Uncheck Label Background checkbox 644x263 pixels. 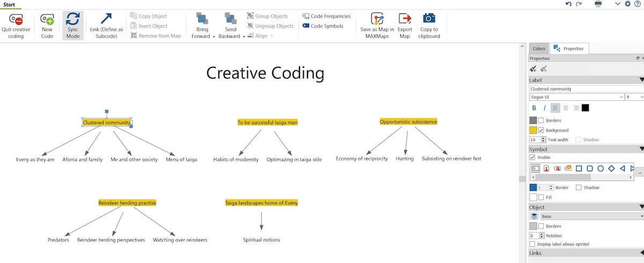(x=541, y=130)
